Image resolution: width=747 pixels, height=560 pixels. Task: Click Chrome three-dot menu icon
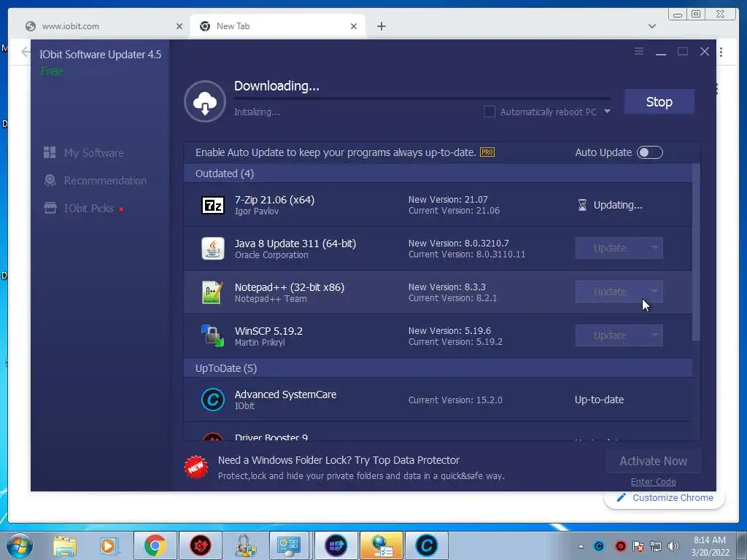click(721, 52)
